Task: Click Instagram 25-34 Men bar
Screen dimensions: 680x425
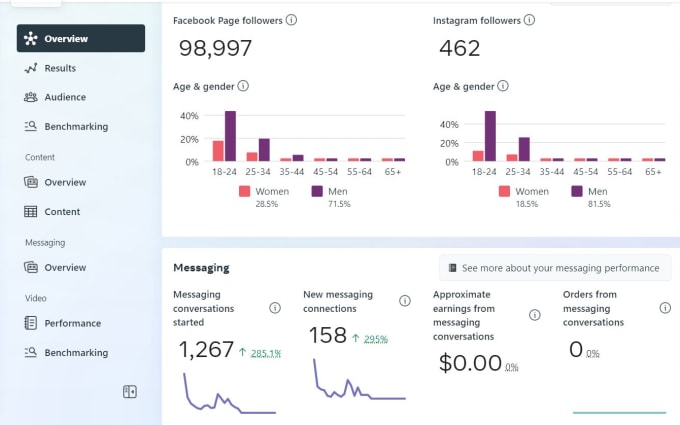Action: [x=524, y=149]
